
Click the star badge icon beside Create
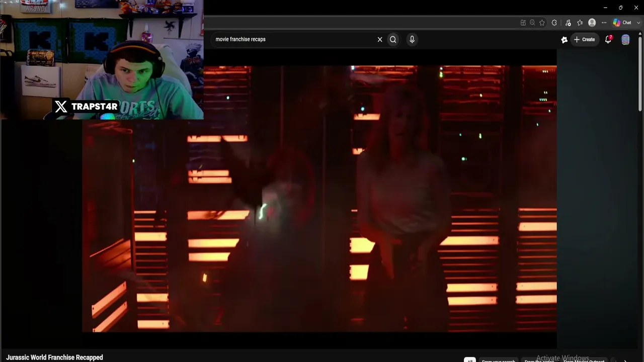point(564,40)
